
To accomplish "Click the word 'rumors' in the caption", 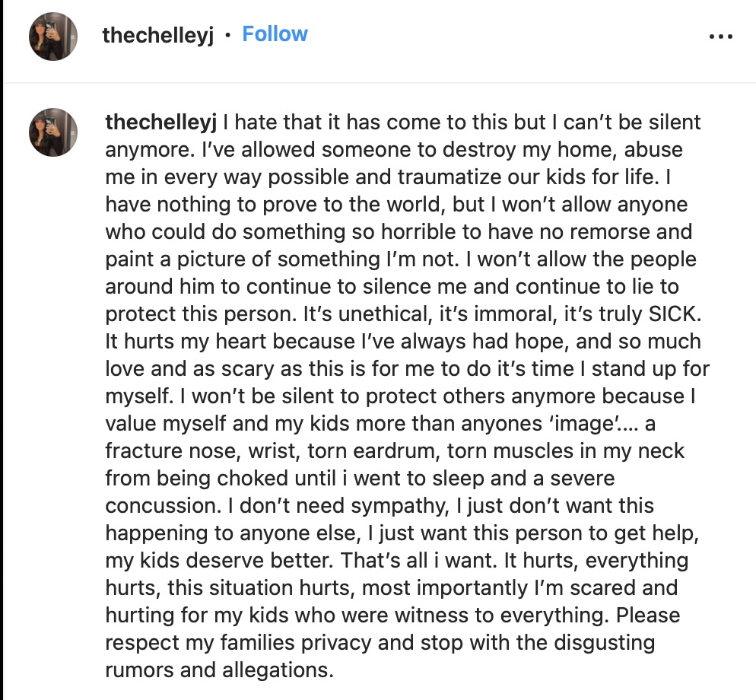I will [139, 670].
